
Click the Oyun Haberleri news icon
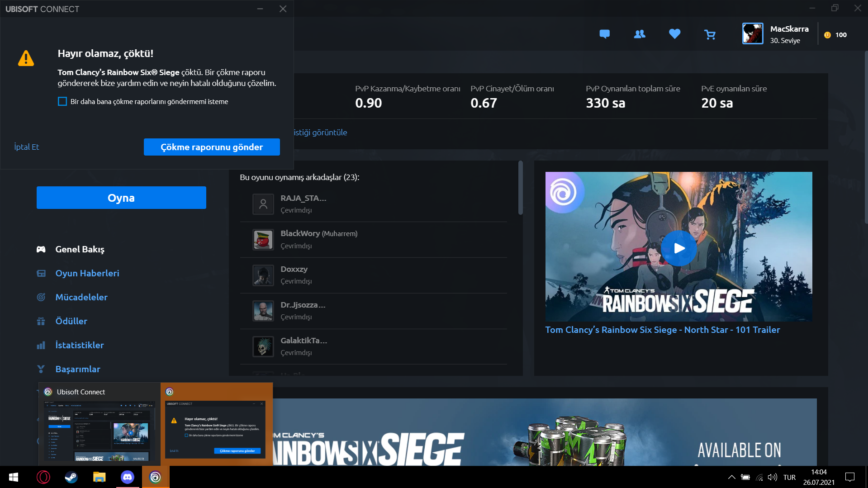click(41, 273)
